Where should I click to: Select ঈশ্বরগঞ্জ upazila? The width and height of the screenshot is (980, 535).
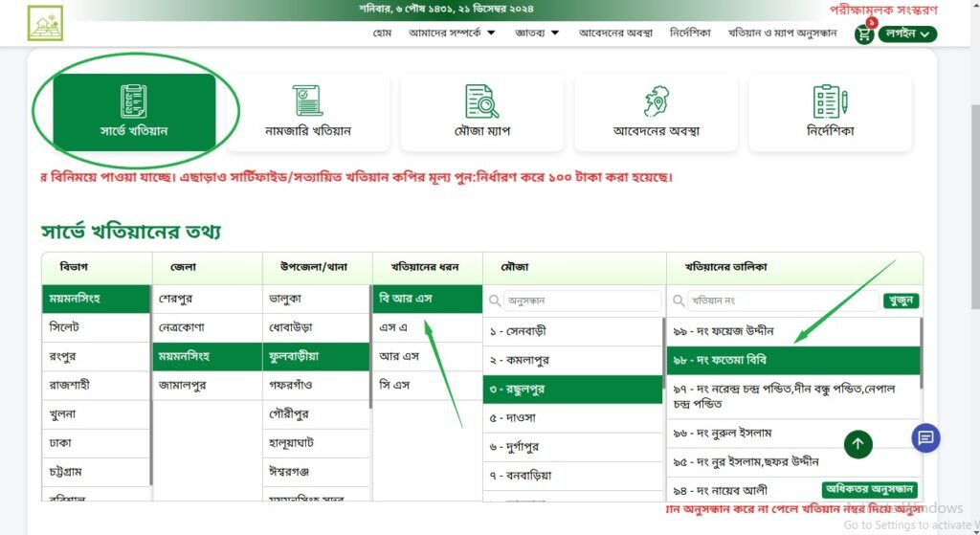coord(316,472)
